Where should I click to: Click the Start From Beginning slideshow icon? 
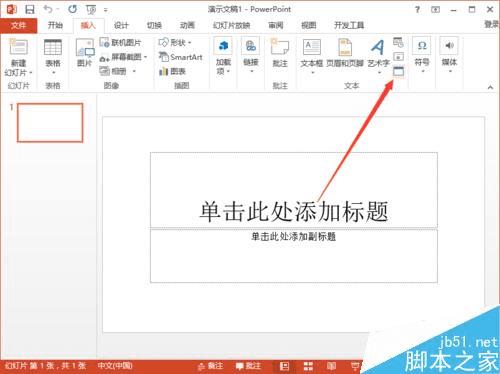coord(91,10)
